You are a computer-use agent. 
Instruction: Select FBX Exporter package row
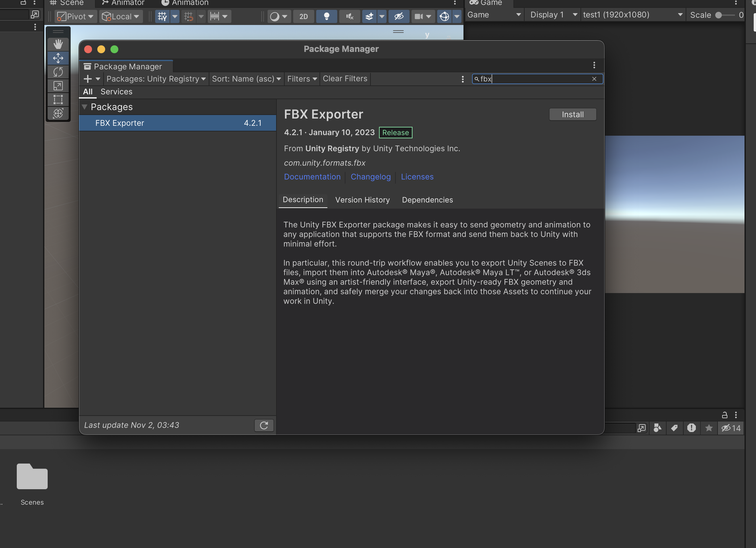pos(178,123)
